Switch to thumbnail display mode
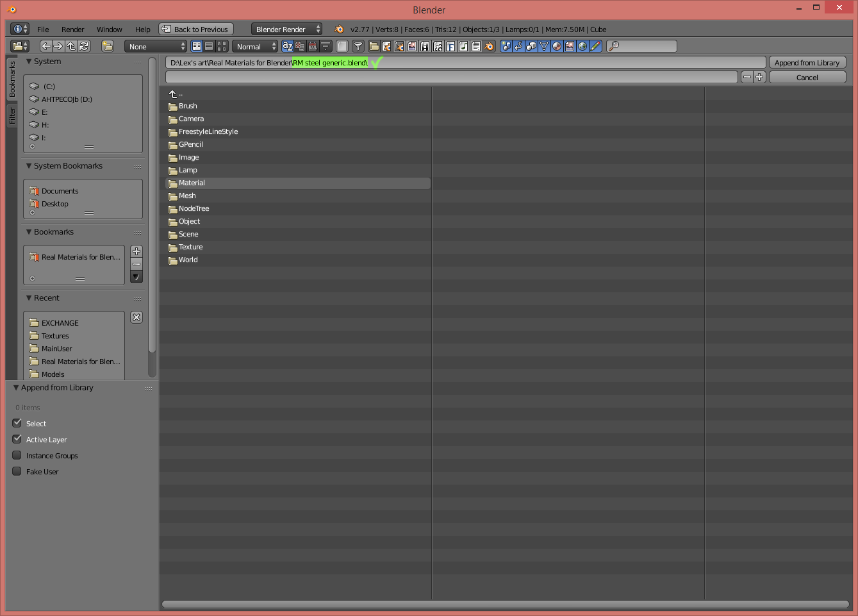858x616 pixels. pos(222,46)
